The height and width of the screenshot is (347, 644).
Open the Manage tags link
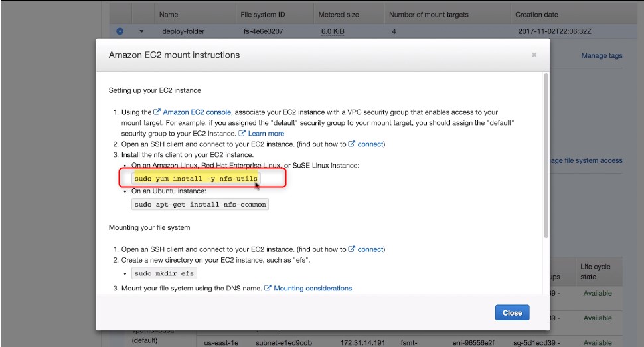(x=602, y=55)
